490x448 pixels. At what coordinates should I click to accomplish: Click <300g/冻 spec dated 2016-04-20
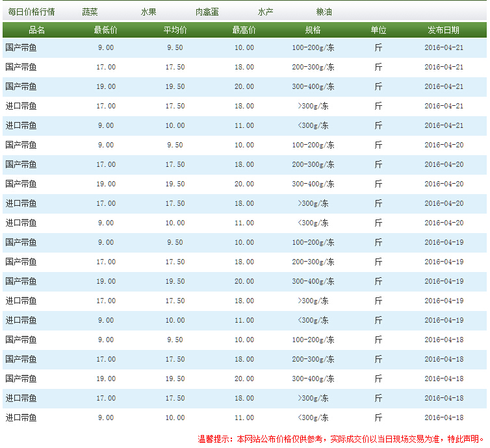[313, 223]
